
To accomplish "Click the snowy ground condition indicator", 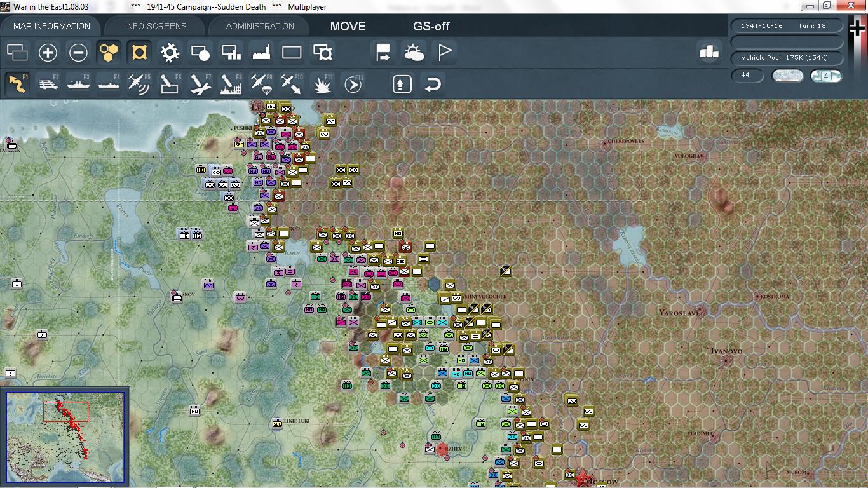I will pos(787,76).
